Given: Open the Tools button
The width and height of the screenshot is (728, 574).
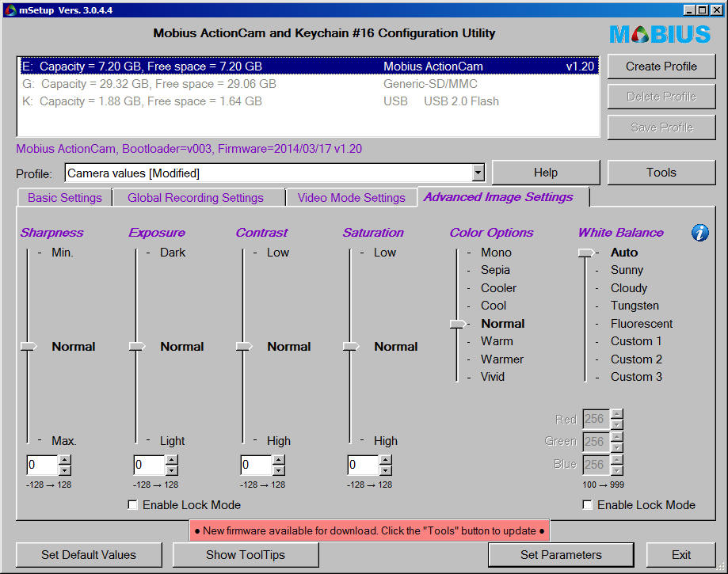Looking at the screenshot, I should [x=661, y=173].
